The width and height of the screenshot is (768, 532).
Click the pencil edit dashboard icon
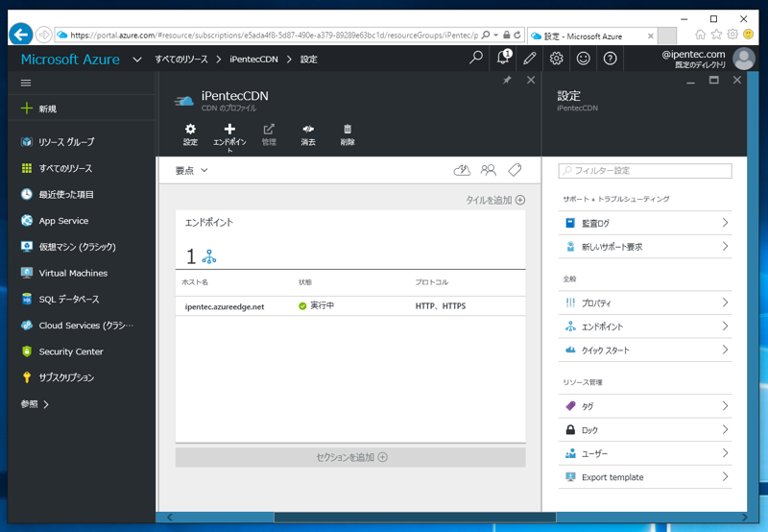point(530,59)
